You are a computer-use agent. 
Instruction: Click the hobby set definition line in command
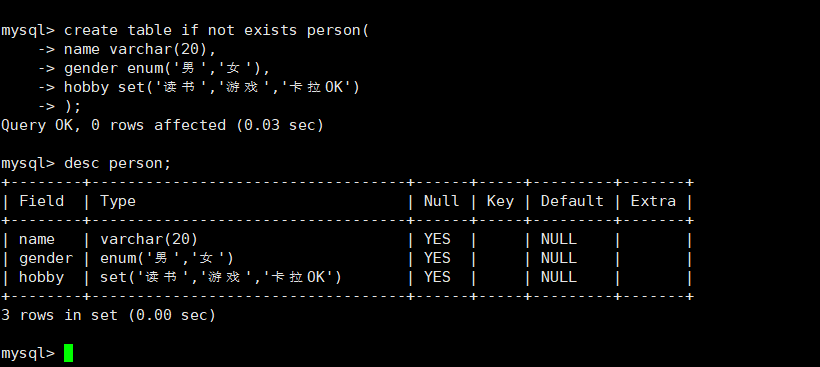tap(212, 87)
